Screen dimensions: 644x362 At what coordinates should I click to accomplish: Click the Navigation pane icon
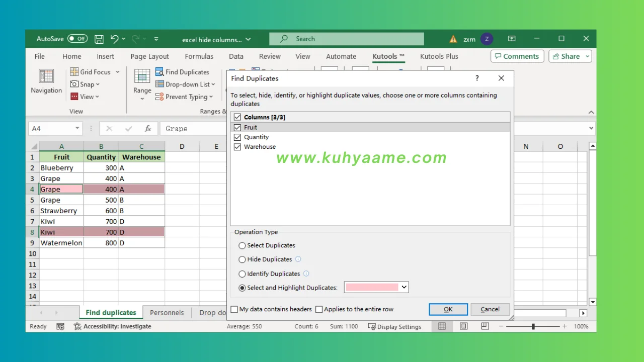tap(46, 76)
